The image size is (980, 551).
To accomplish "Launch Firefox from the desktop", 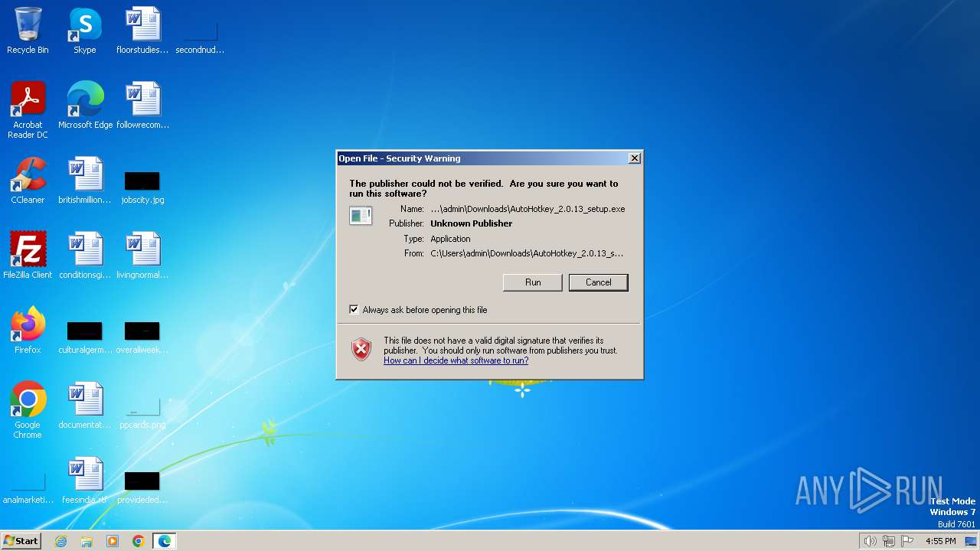I will coord(28,331).
